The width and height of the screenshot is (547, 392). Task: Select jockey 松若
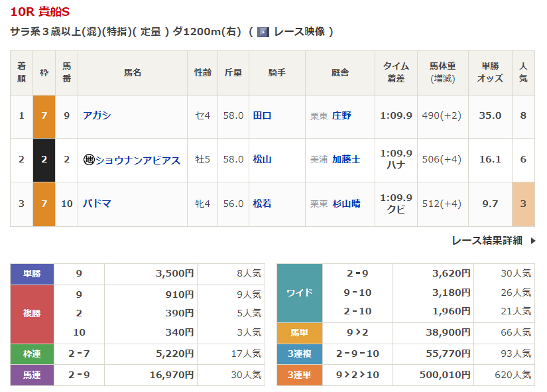262,204
